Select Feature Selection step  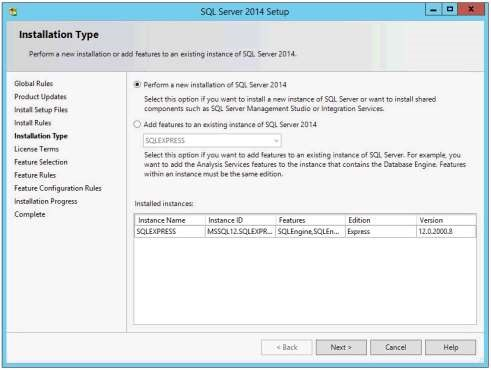(x=41, y=162)
